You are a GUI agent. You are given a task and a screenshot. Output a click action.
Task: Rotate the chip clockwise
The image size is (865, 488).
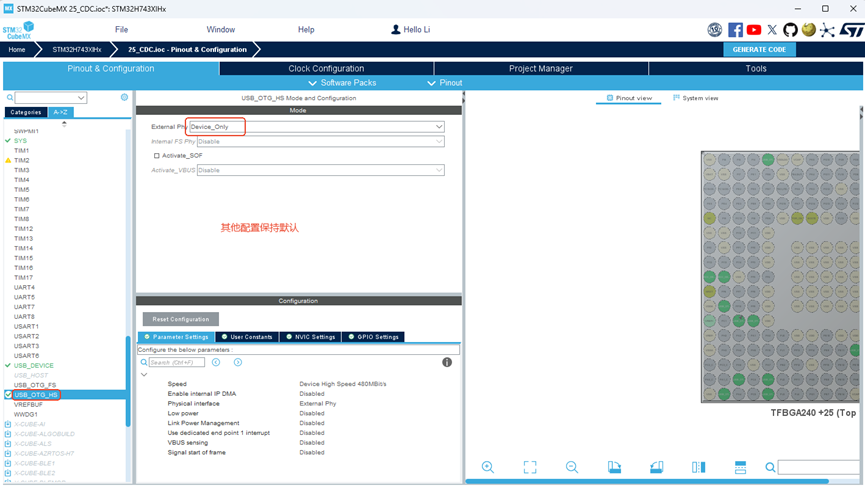614,467
